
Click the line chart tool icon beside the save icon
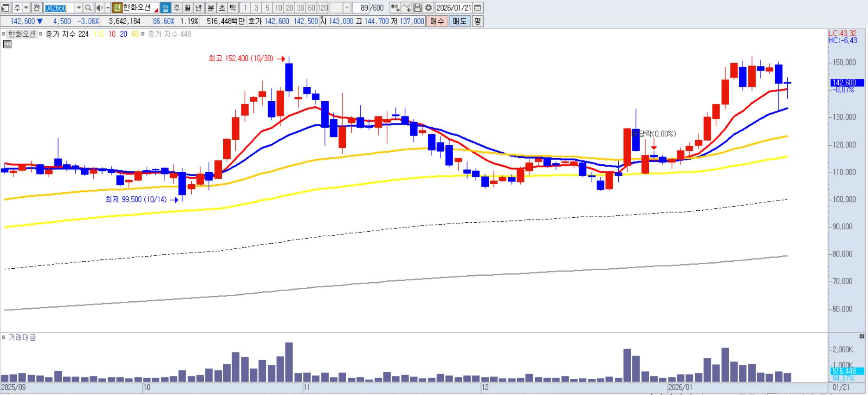pyautogui.click(x=406, y=8)
